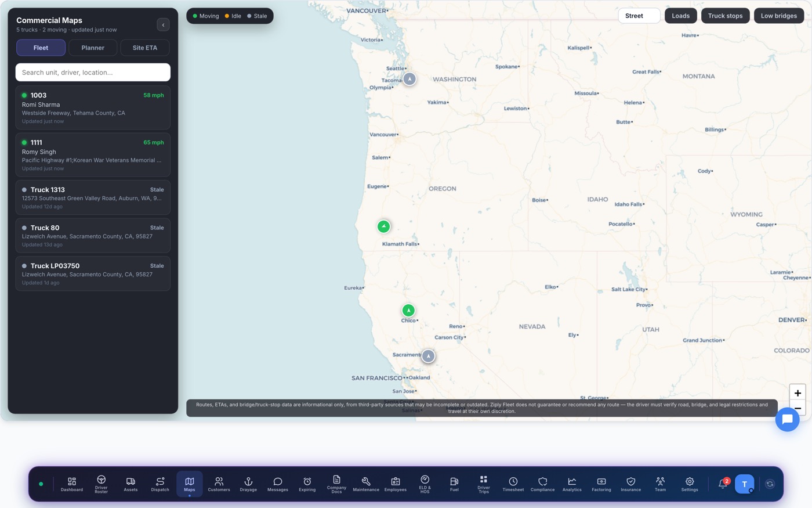Open Settings gear in the dock

click(x=690, y=484)
